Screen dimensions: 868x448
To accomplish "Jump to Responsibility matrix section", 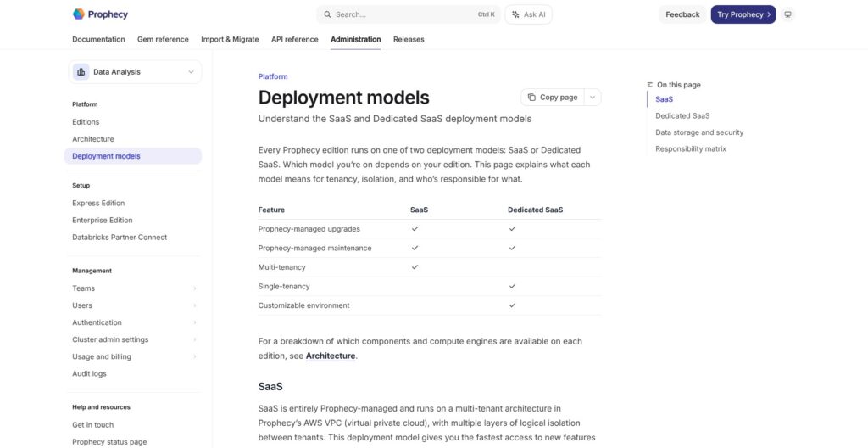I will pos(691,149).
